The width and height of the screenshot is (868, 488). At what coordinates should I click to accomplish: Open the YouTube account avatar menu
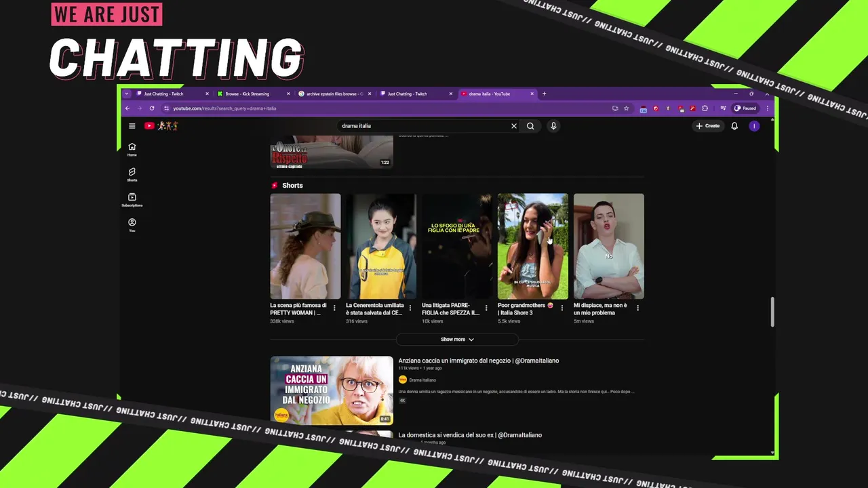click(x=754, y=126)
